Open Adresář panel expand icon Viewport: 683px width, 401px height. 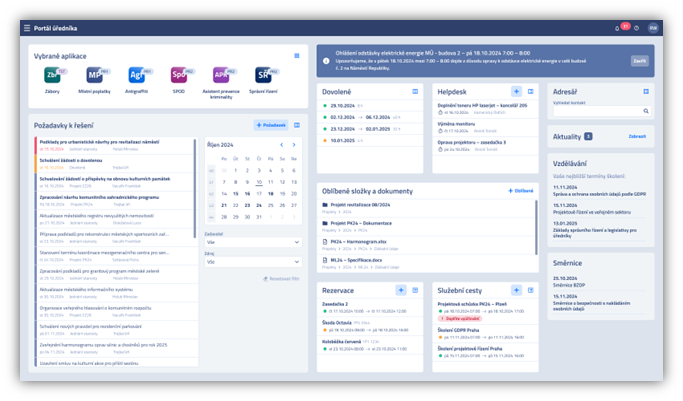pyautogui.click(x=646, y=91)
